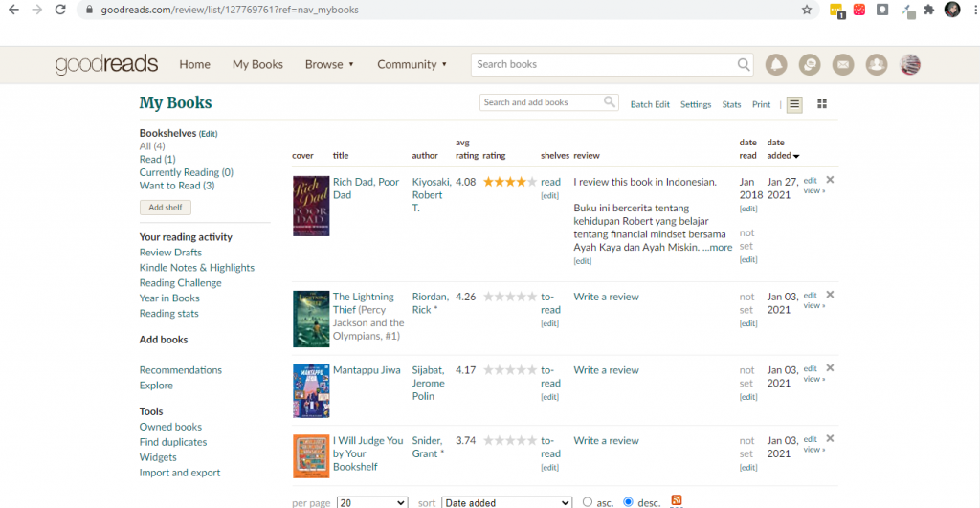Open My Books in navigation
The image size is (980, 508).
coord(257,64)
